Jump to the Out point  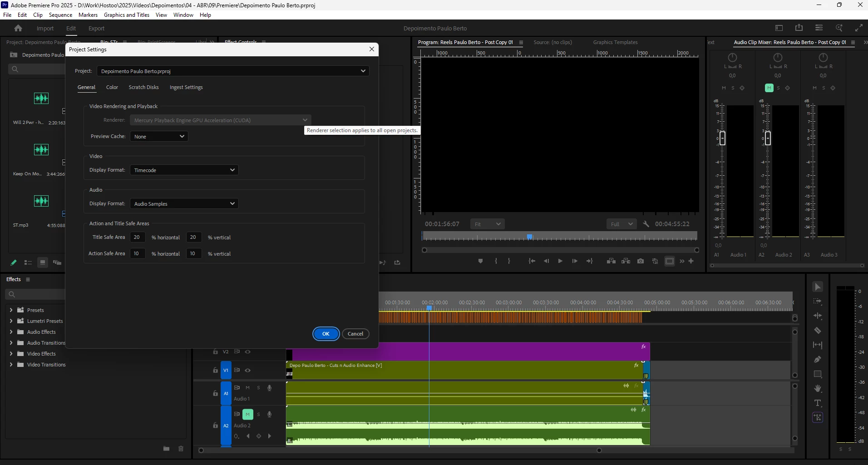(589, 261)
